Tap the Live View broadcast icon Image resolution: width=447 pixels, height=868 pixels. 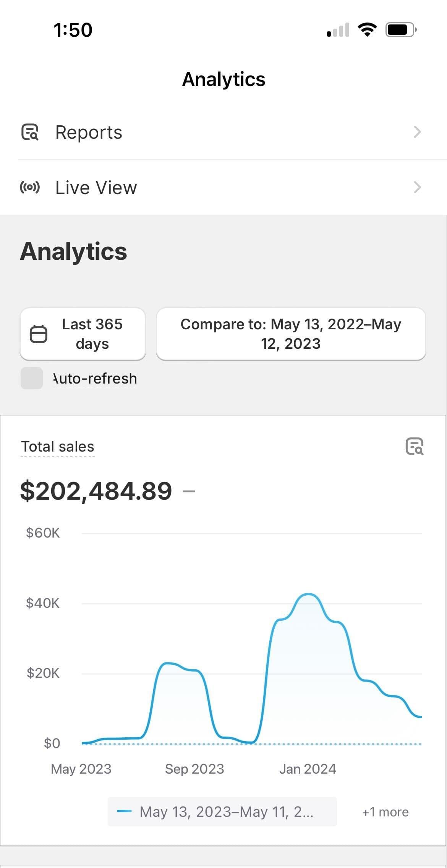(x=30, y=188)
